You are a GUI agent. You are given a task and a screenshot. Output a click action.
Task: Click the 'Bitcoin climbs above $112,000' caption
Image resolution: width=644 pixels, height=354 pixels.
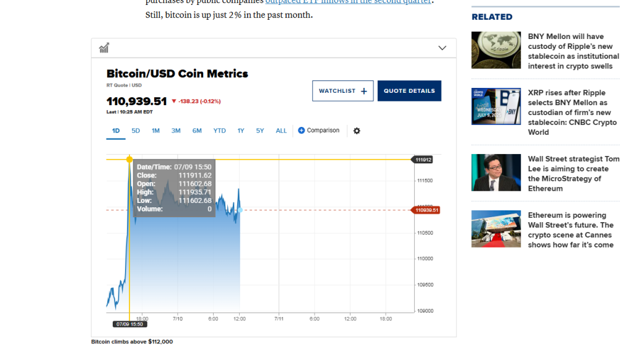(x=132, y=342)
